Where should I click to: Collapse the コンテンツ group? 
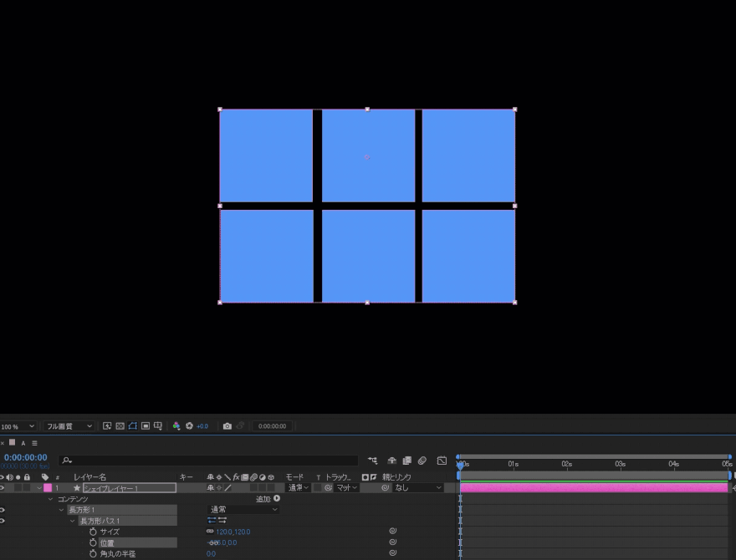tap(50, 499)
